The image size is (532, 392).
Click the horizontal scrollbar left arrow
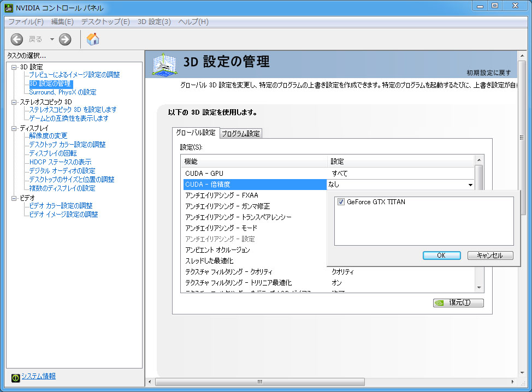tap(150, 382)
